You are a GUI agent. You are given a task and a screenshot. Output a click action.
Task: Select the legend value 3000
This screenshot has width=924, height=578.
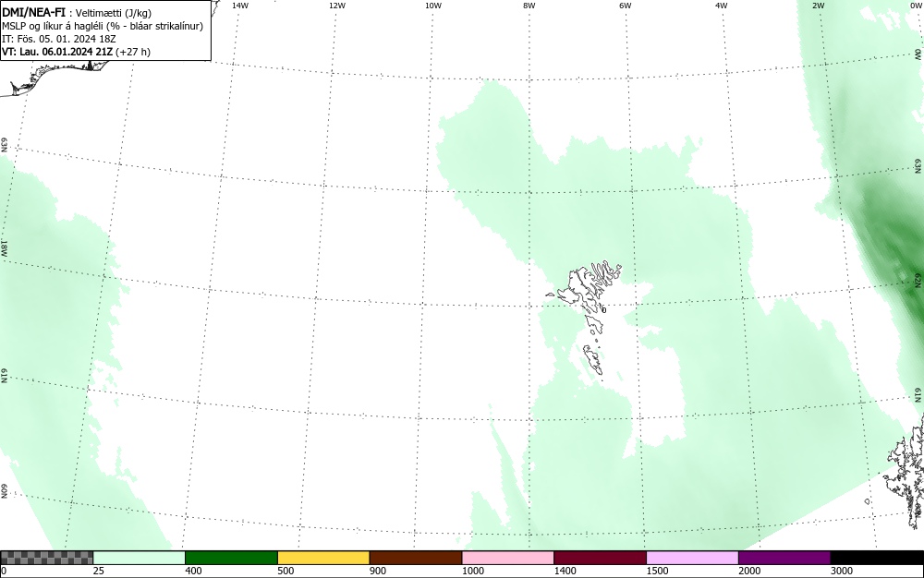point(842,571)
